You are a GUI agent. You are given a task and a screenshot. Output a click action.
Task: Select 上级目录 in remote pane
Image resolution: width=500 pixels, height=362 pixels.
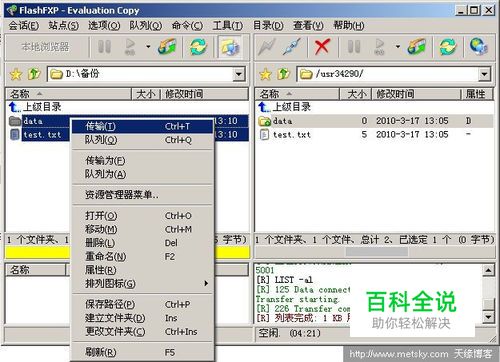coord(285,107)
